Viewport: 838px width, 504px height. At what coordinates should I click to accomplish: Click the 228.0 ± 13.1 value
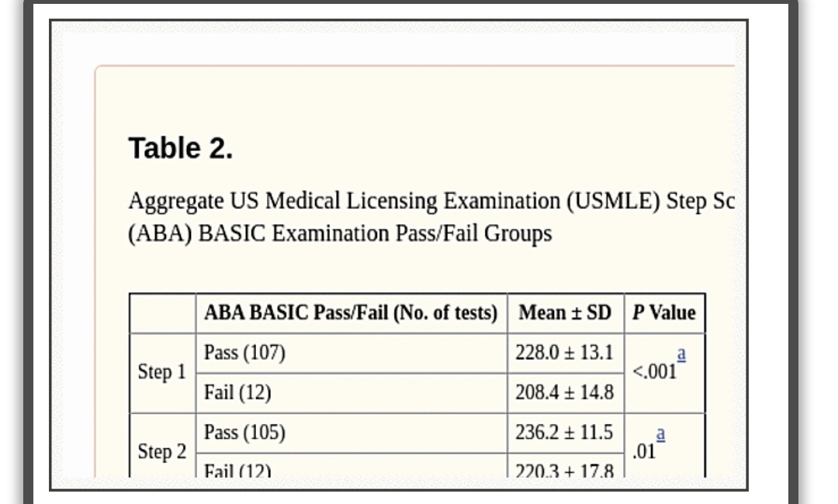566,353
